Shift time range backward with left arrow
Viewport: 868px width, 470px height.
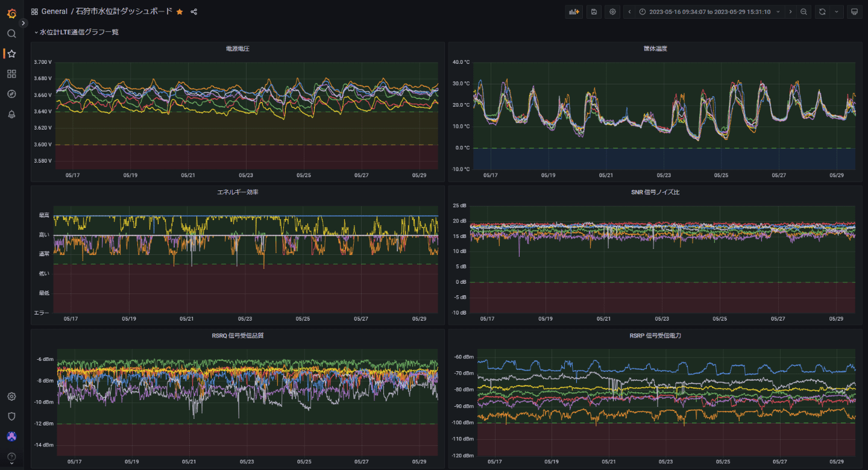coord(629,11)
